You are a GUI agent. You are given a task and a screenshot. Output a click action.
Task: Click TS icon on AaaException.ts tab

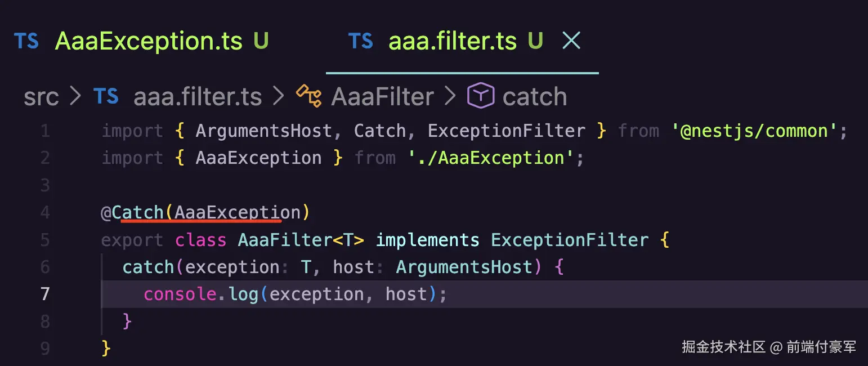pyautogui.click(x=26, y=41)
